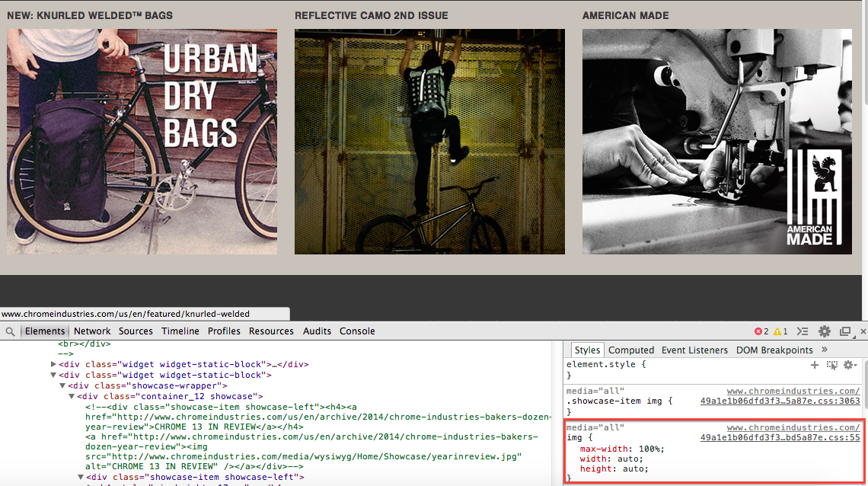
Task: Select the Event Listeners tab
Action: click(x=694, y=350)
